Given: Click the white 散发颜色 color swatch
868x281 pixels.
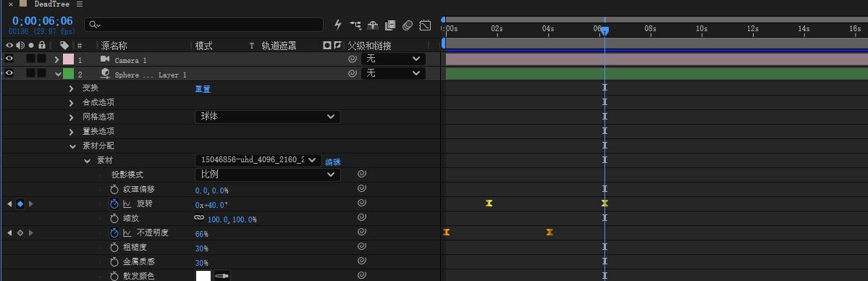Looking at the screenshot, I should pos(203,275).
